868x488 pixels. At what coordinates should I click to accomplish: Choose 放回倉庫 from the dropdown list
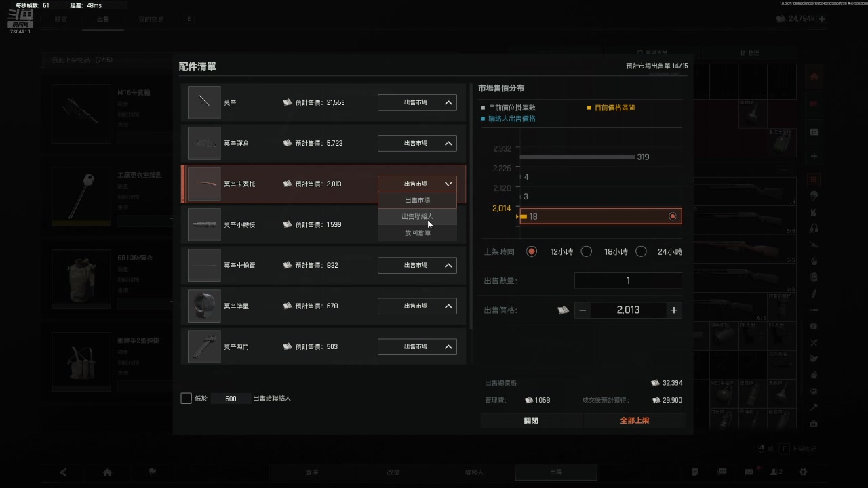click(417, 232)
